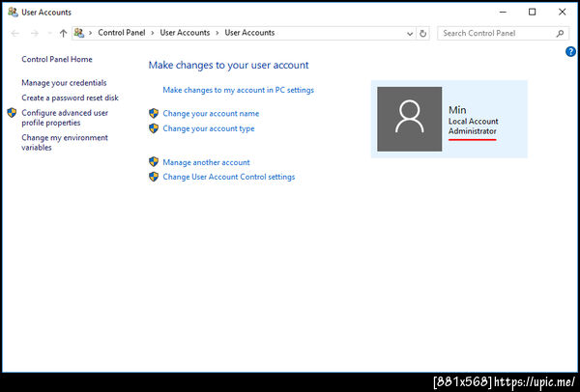Select last User Accounts breadcrumb segment
This screenshot has height=392, width=580.
[249, 33]
